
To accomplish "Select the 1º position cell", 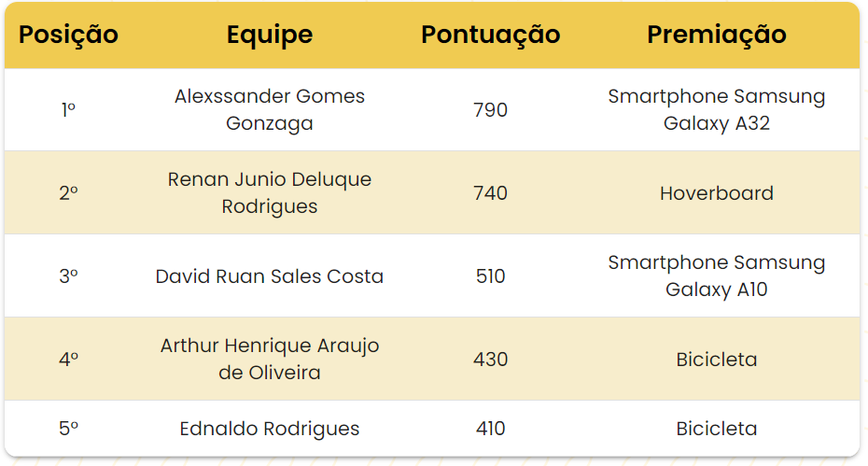I will [x=68, y=110].
